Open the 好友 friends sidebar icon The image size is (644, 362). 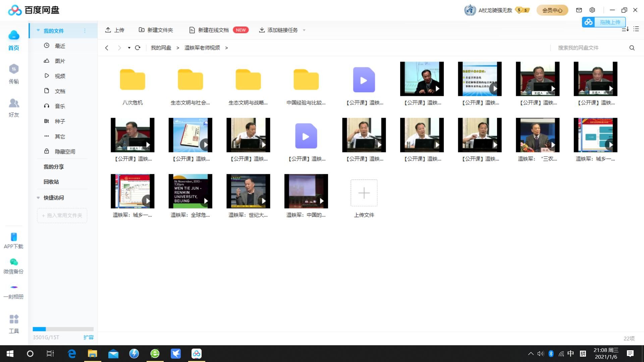(x=14, y=103)
